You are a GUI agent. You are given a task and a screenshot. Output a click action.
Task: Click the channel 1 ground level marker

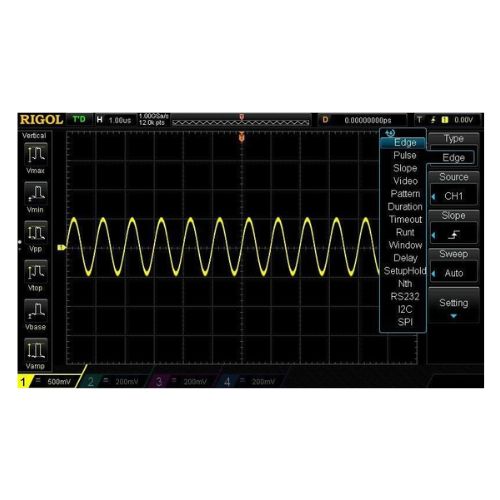tap(61, 247)
